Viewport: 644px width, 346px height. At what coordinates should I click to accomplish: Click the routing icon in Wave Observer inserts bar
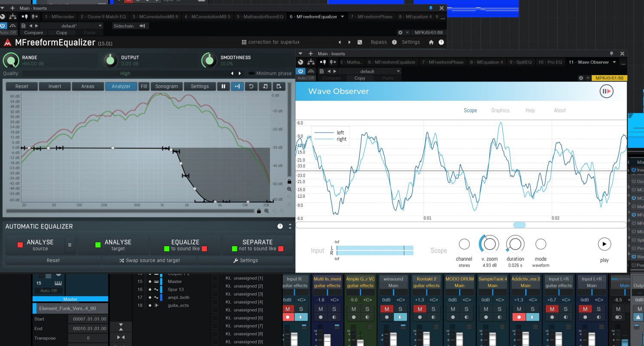(x=310, y=62)
